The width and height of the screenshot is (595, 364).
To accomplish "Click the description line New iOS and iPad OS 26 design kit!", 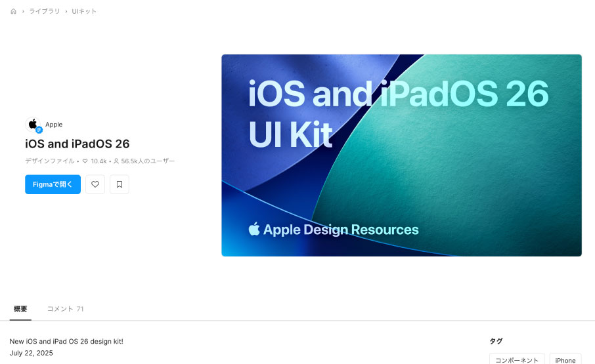I will pos(66,341).
